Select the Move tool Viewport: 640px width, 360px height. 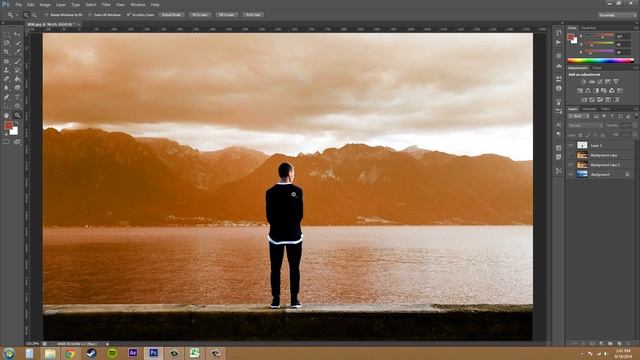17,35
